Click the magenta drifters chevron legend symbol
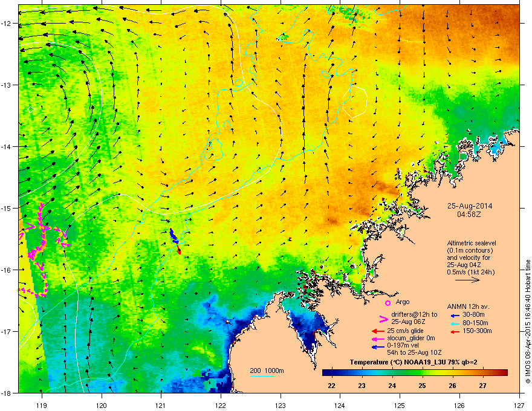 point(383,319)
